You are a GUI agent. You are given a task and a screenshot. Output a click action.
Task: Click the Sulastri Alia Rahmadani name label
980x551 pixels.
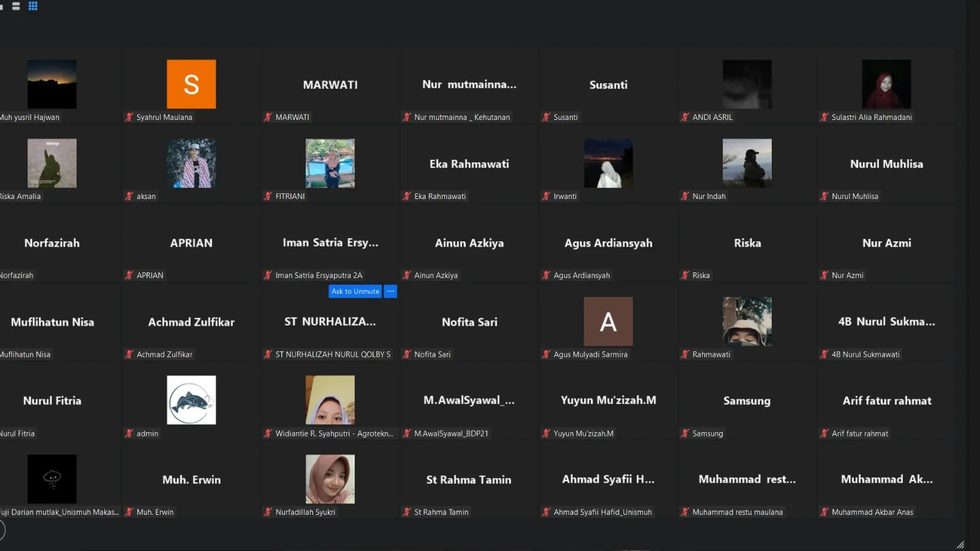[x=872, y=117]
